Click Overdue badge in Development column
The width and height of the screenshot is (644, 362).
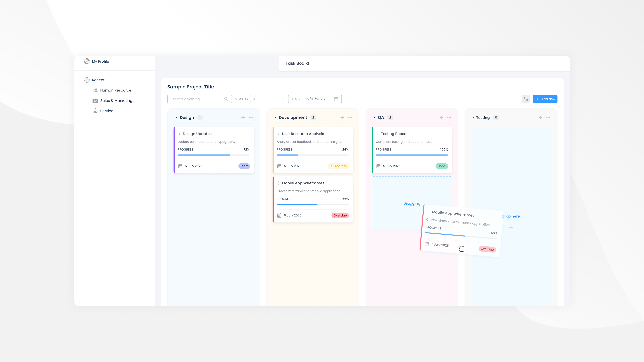tap(340, 215)
